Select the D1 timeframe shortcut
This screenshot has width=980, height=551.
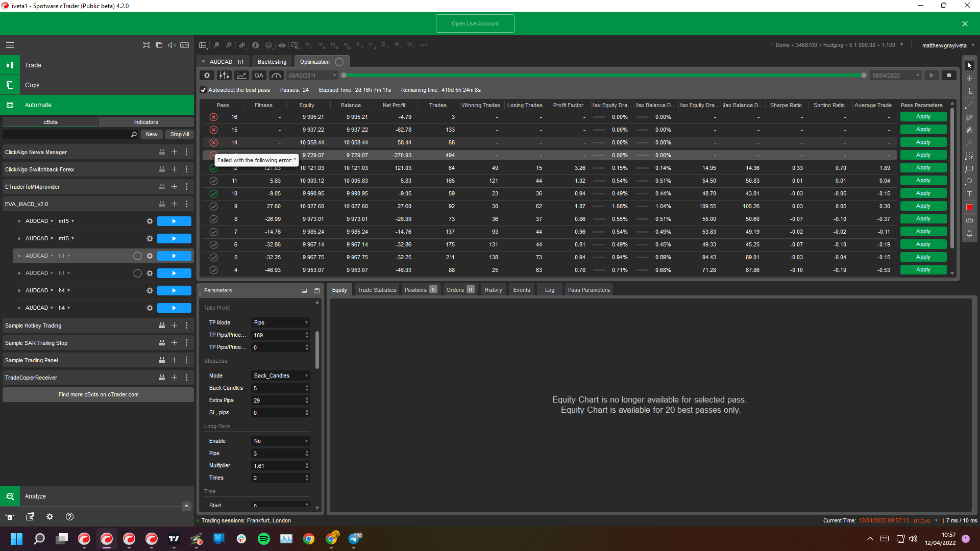pos(385,45)
